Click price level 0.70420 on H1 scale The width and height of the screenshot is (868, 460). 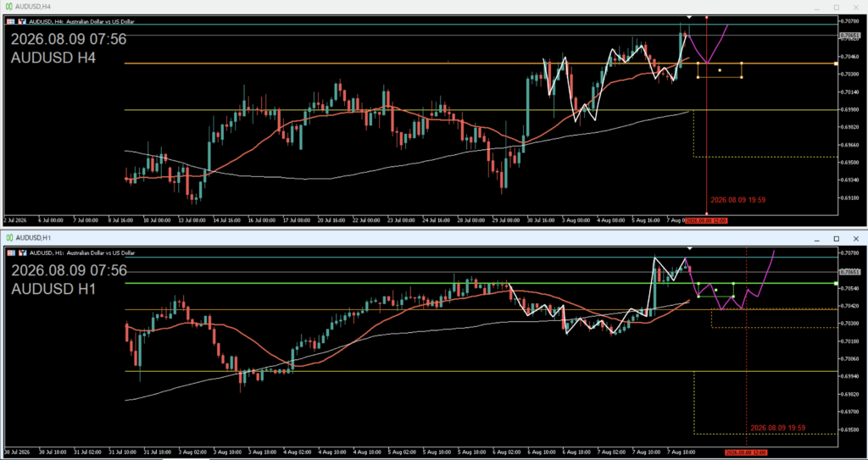coord(851,306)
